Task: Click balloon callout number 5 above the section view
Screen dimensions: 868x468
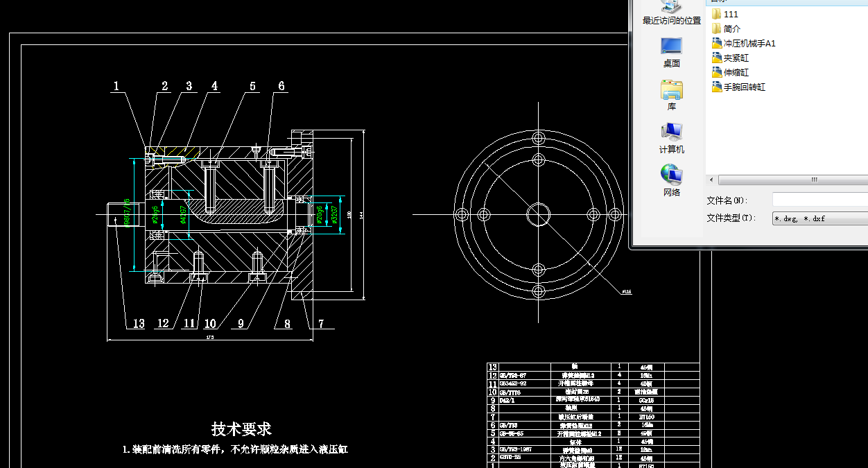Action: [253, 86]
